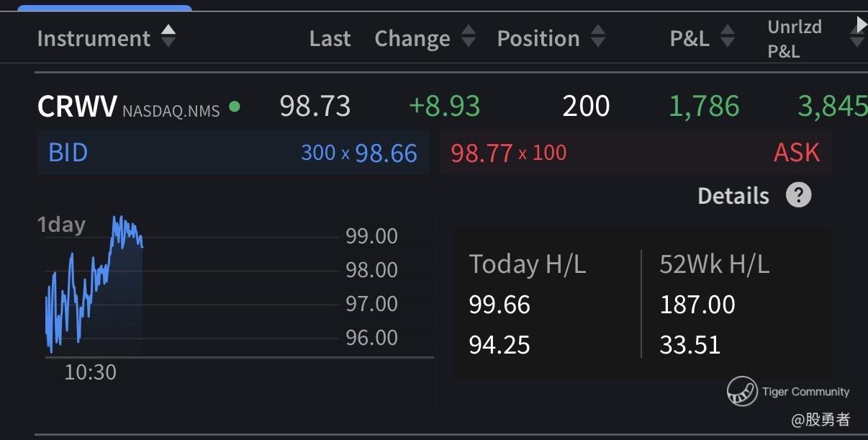This screenshot has height=440, width=868.
Task: Click the Details help question mark icon
Action: point(798,195)
